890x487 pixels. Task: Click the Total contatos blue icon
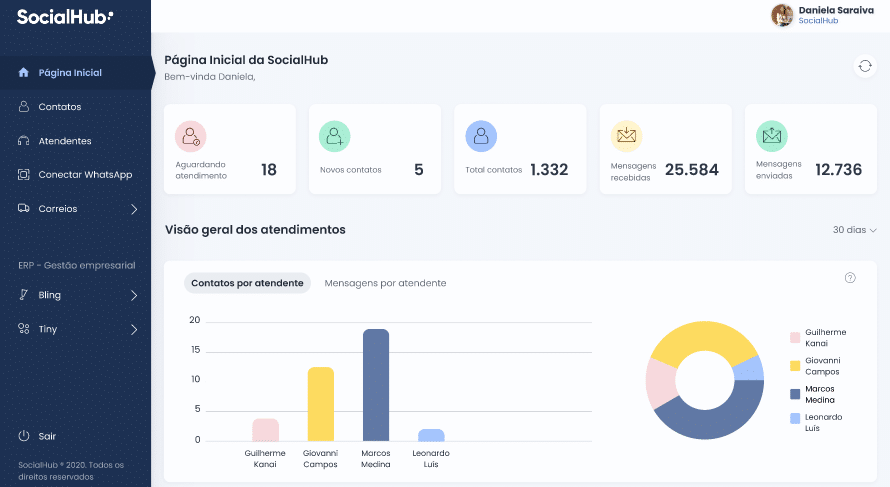coord(481,136)
